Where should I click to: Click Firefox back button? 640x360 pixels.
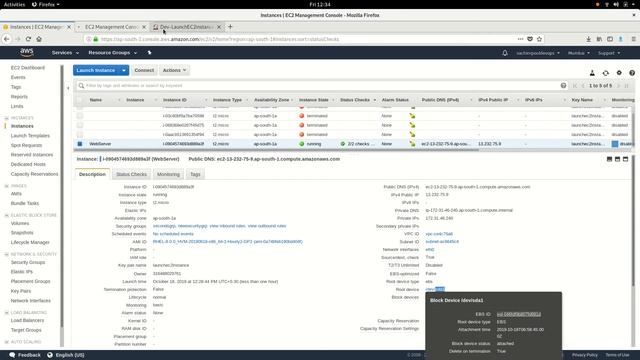(x=7, y=39)
